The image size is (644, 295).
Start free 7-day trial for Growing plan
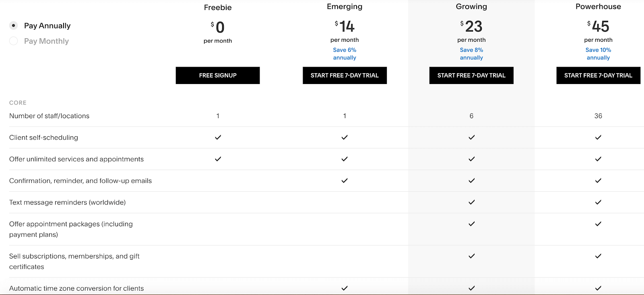(471, 76)
